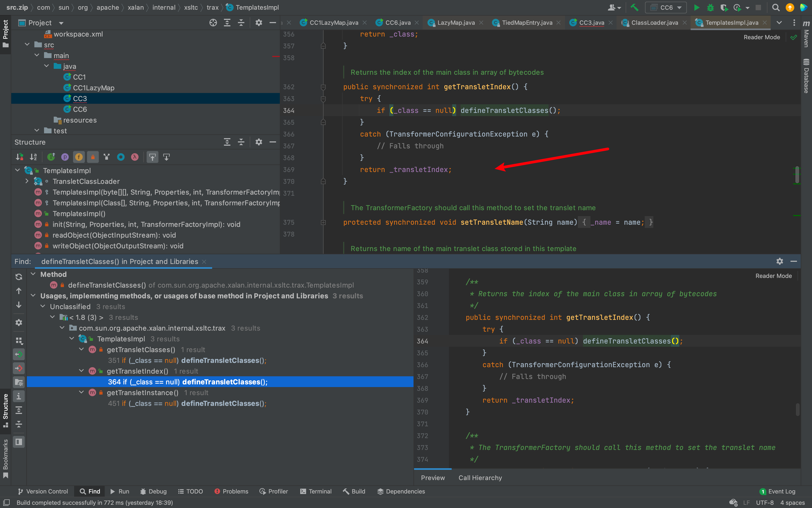Click Reader Mode in top editor
This screenshot has height=508, width=812.
(762, 37)
